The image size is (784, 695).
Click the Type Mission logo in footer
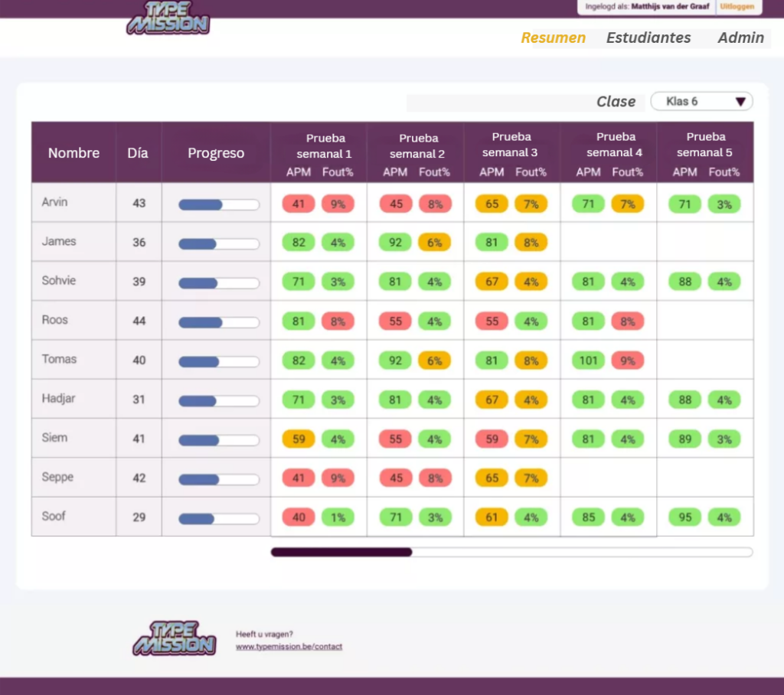point(175,638)
